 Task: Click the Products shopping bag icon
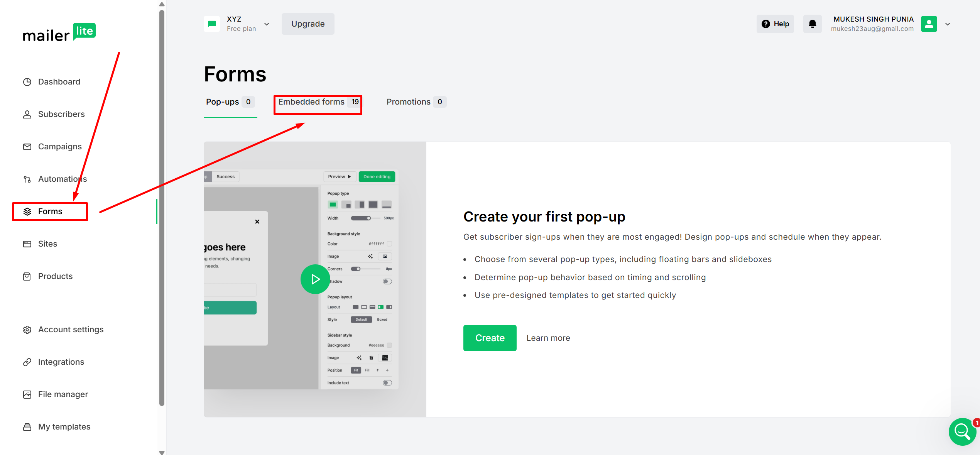(x=27, y=276)
